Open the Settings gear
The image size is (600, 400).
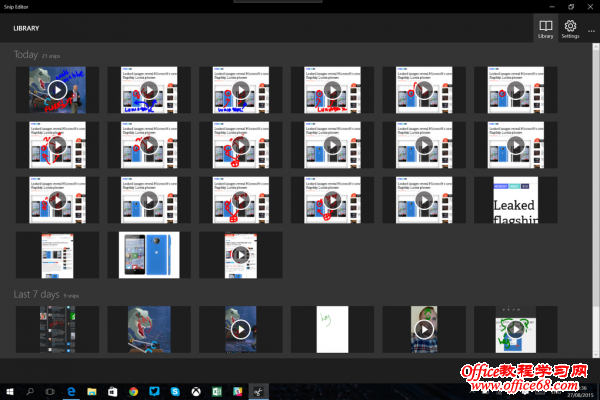click(x=570, y=28)
